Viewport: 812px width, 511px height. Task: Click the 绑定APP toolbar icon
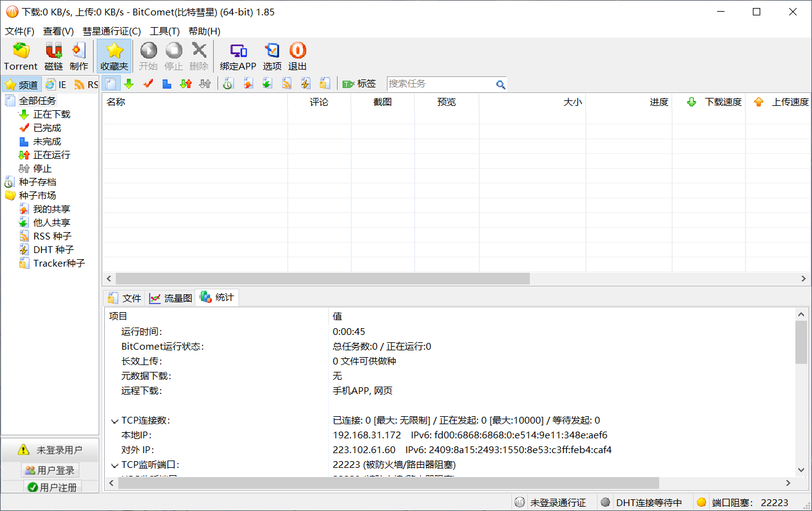click(x=238, y=57)
